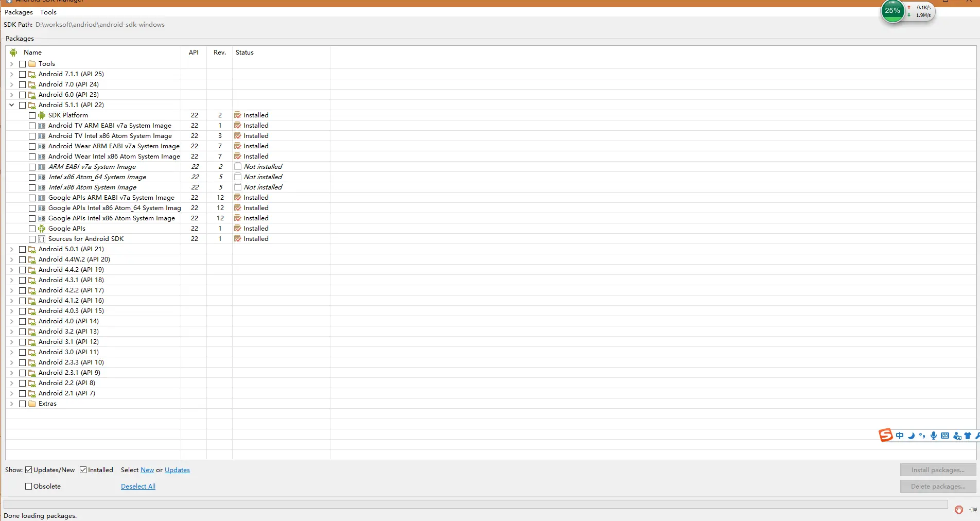Click the 'Done loading packages.' status text
Screen dimensions: 980x521
click(40, 516)
